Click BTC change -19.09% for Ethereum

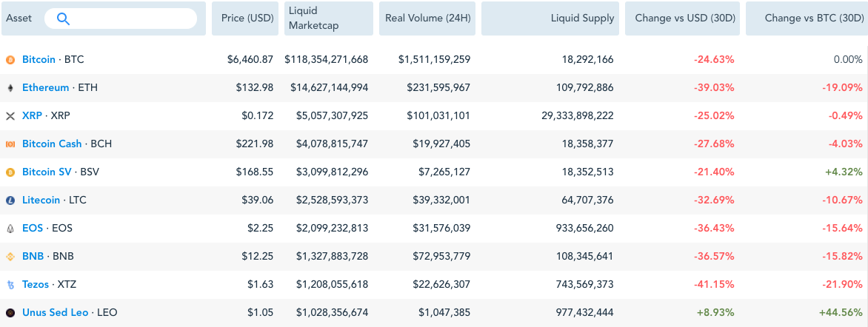843,87
